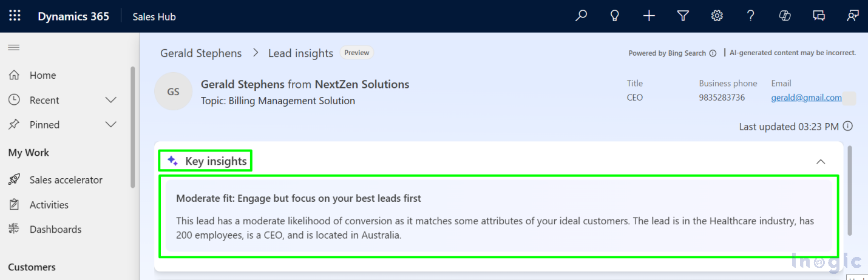Expand the Recent section chevron
The height and width of the screenshot is (280, 868).
110,100
